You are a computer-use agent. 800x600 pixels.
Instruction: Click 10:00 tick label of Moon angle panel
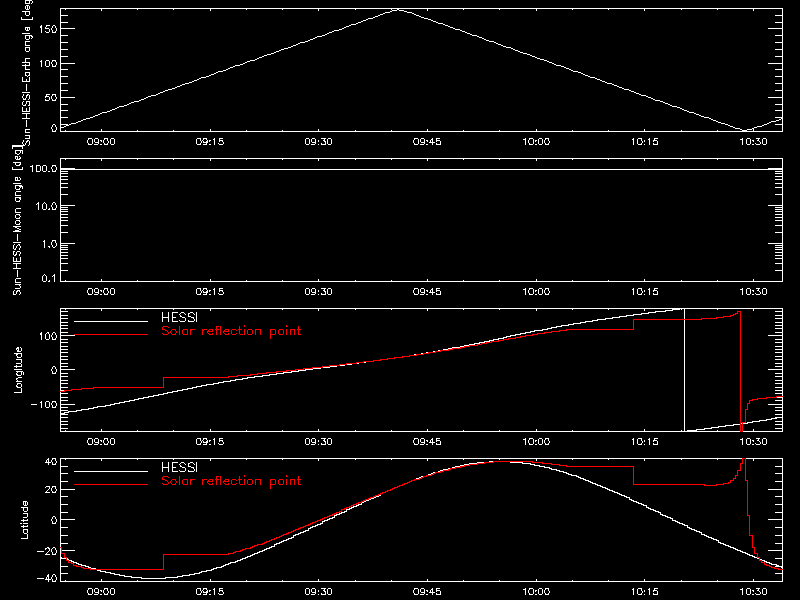tap(536, 292)
